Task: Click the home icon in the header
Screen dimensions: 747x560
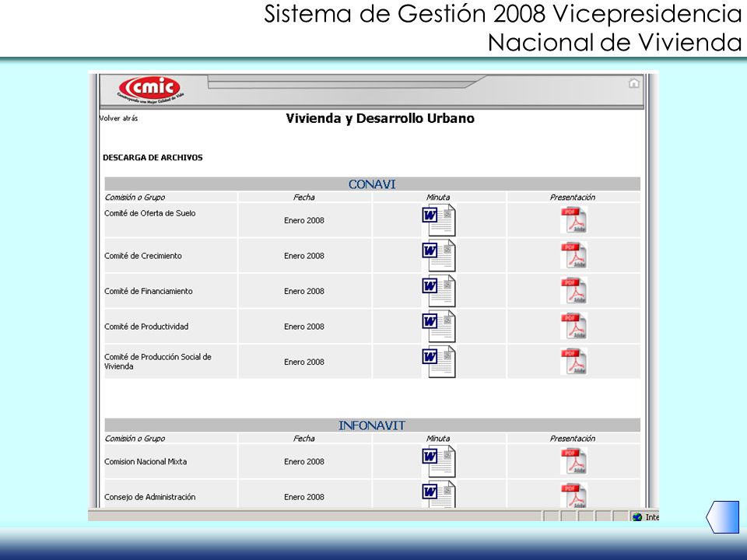Action: 633,83
